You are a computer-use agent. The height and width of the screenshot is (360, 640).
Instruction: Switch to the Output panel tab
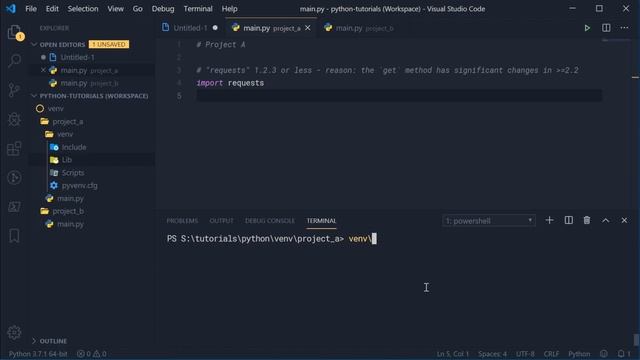(x=222, y=221)
